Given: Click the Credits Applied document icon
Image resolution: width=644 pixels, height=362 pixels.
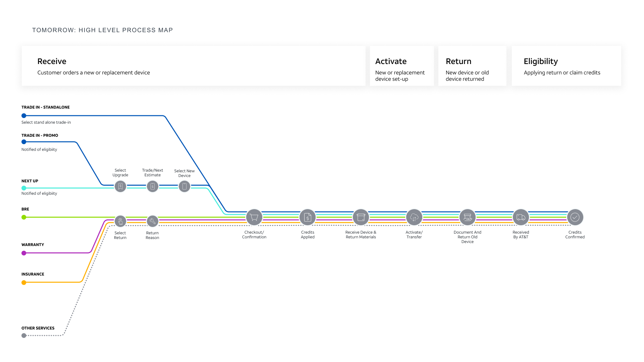Looking at the screenshot, I should tap(308, 218).
